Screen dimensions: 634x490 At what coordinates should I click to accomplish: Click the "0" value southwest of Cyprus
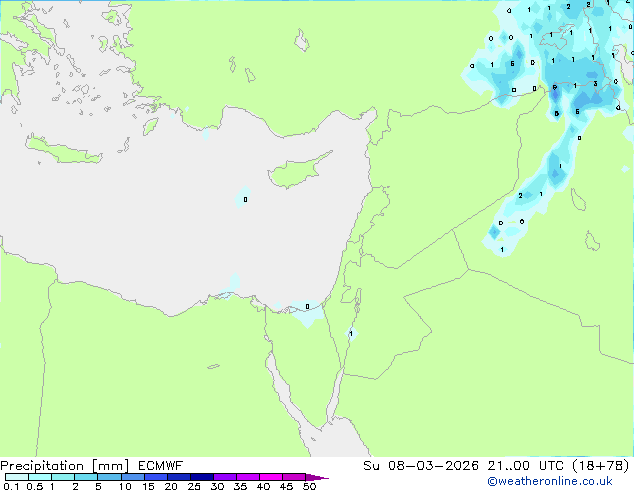245,199
